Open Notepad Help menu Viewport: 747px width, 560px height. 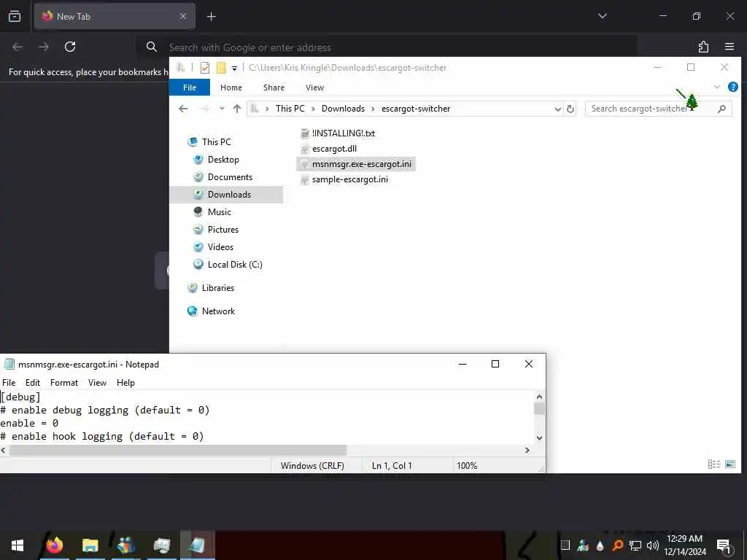point(125,383)
